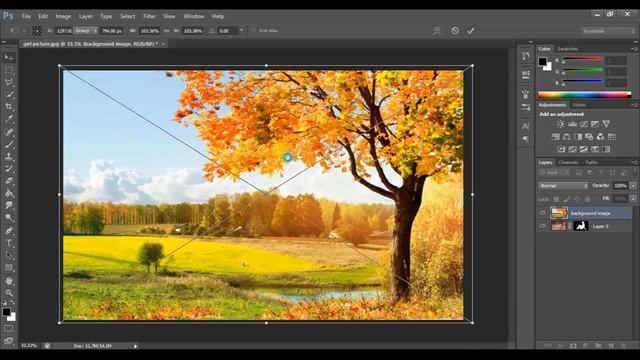Open the Window menu
This screenshot has width=640, height=360.
coord(193,16)
